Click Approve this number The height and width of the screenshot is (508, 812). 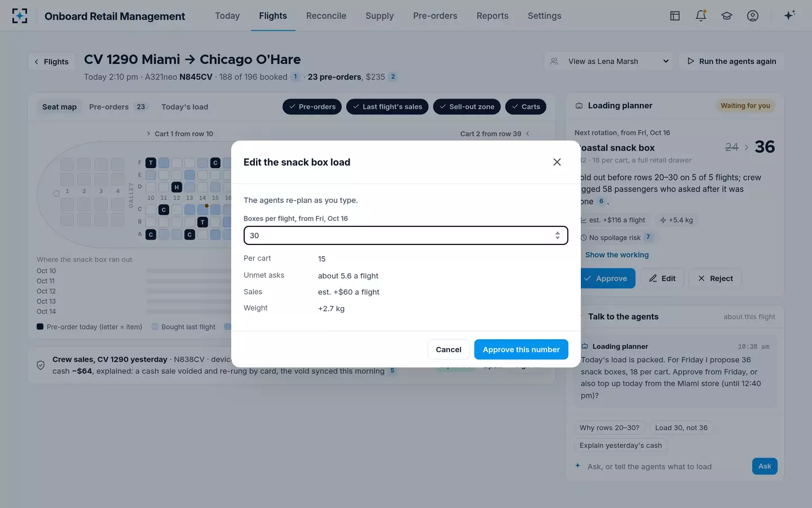[x=521, y=349]
